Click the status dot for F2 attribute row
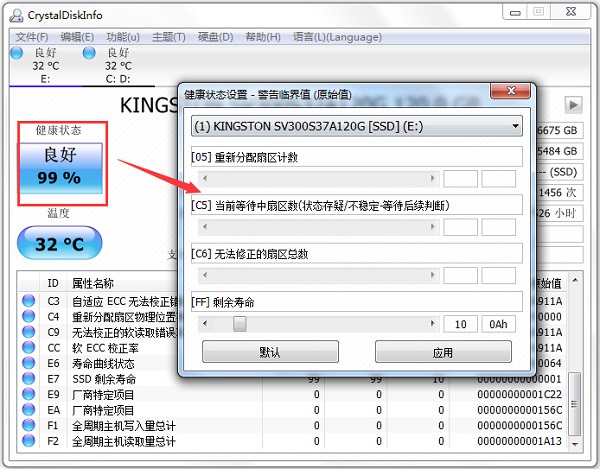600x469 pixels. click(28, 441)
